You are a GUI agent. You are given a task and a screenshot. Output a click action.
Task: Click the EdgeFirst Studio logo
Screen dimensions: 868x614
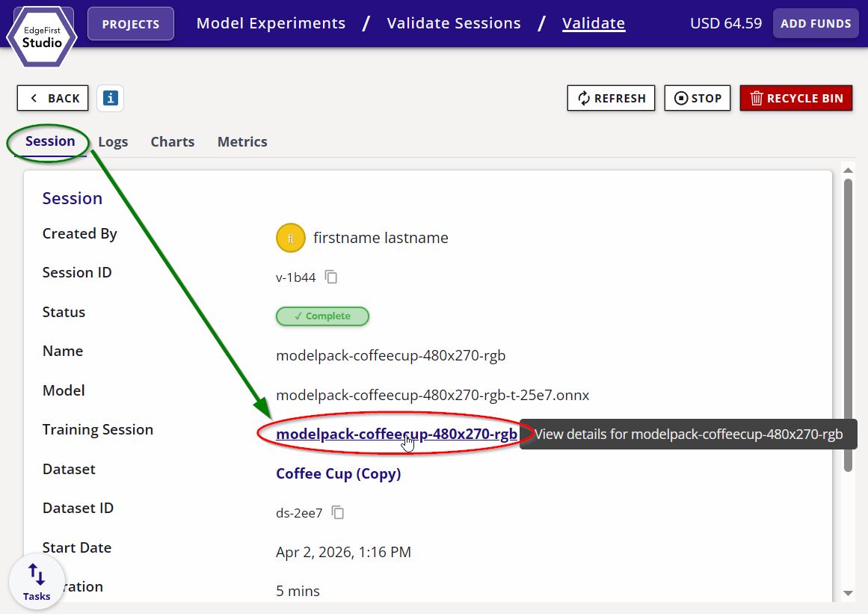pos(42,37)
